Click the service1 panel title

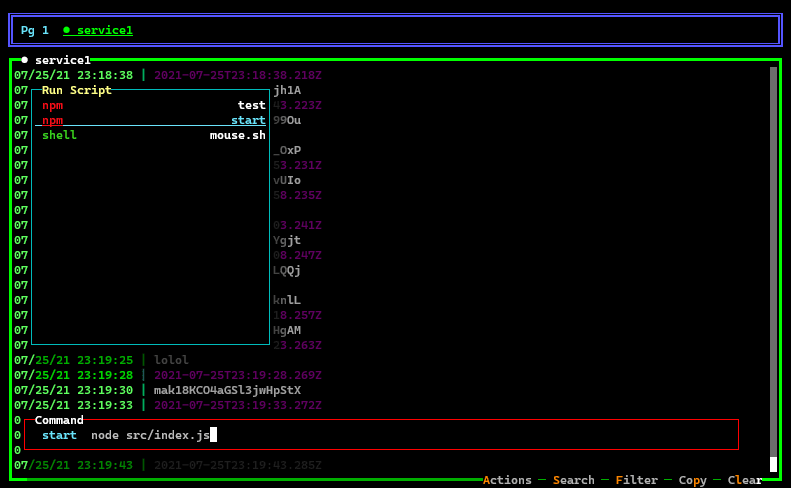pyautogui.click(x=63, y=60)
